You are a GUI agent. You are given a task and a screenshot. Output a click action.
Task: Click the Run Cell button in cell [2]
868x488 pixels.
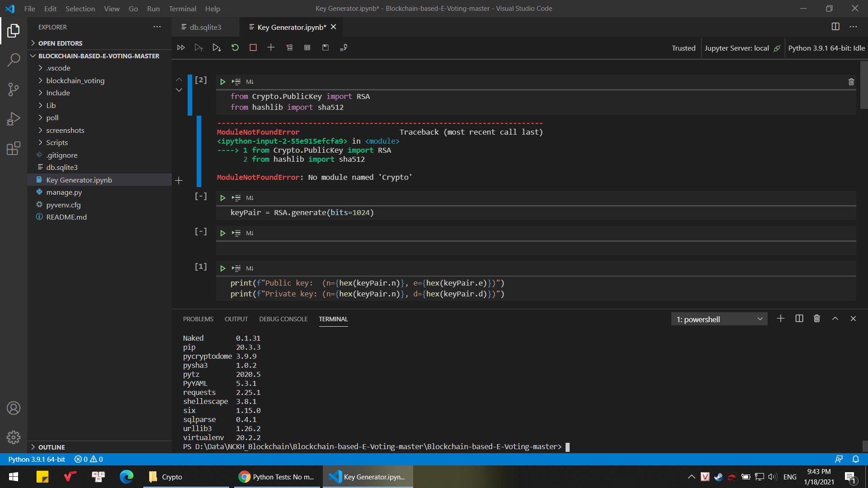point(222,82)
